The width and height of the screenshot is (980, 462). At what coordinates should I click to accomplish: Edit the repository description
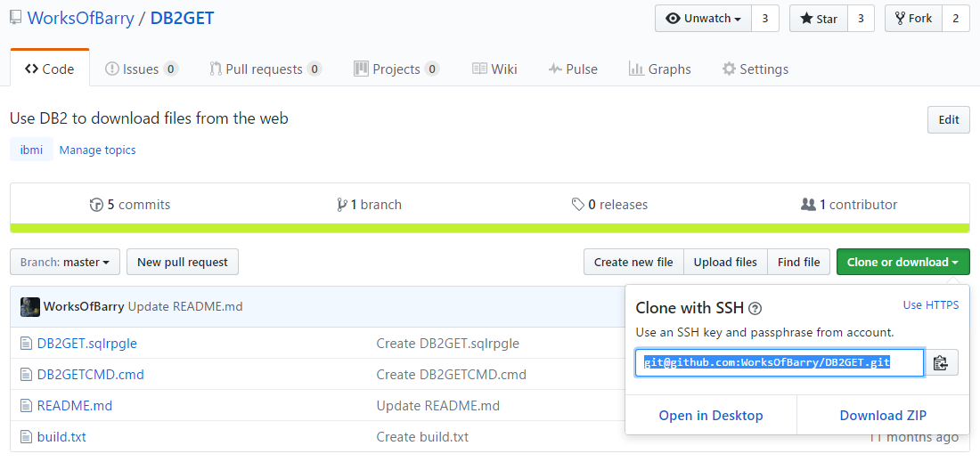(x=949, y=120)
